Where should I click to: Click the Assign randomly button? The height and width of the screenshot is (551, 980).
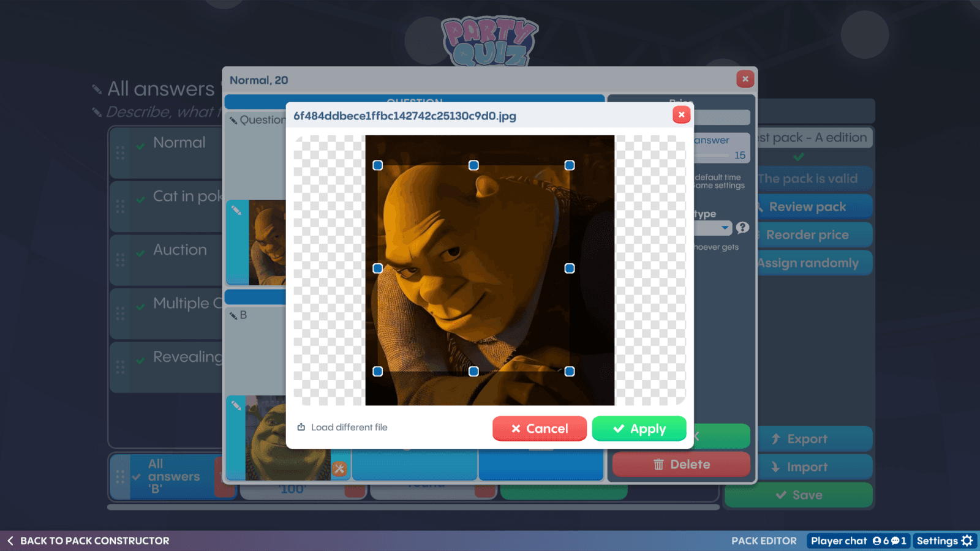[x=814, y=263]
